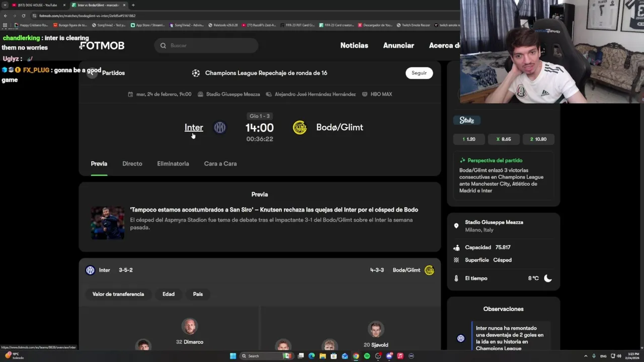Click the '3-5-2' Inter formation text
The image size is (644, 362).
pos(126,270)
